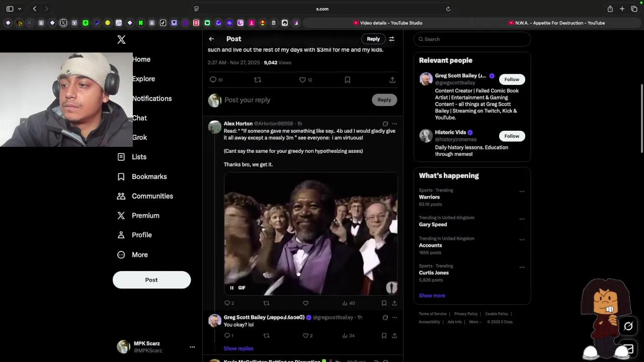The width and height of the screenshot is (644, 362).
Task: Go to Communities
Action: click(x=145, y=196)
